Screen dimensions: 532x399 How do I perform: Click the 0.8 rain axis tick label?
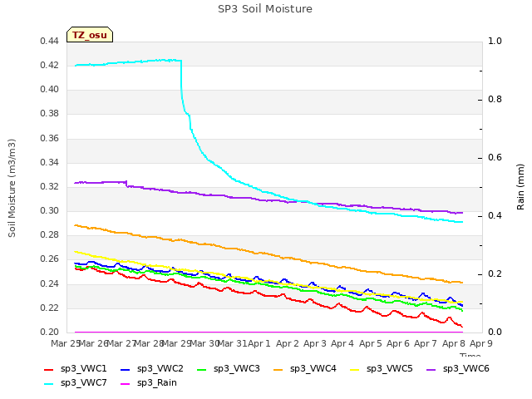click(495, 100)
